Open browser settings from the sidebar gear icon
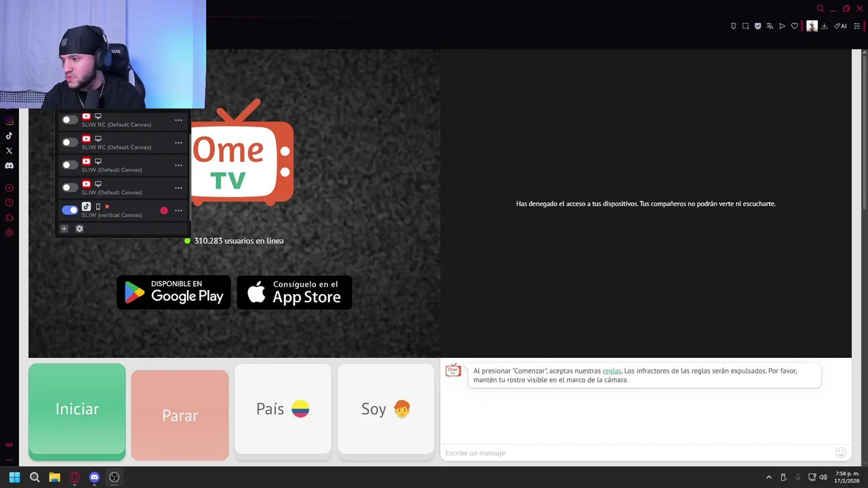The image size is (868, 488). point(9,232)
